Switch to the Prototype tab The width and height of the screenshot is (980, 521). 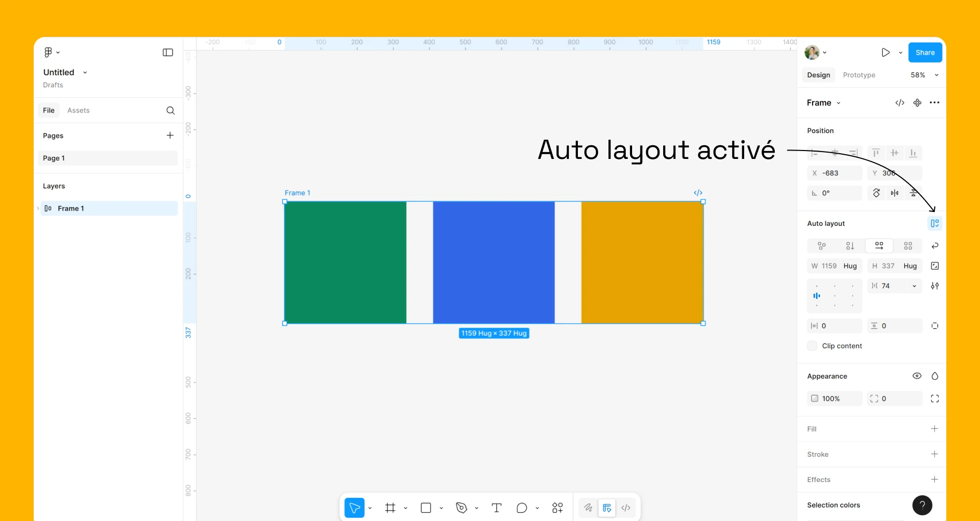coord(858,75)
